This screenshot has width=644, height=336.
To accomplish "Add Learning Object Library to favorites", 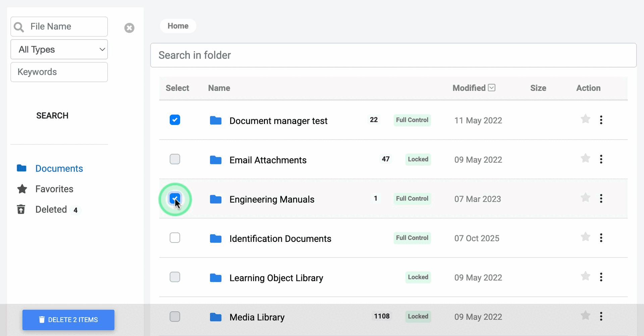I will pyautogui.click(x=585, y=276).
